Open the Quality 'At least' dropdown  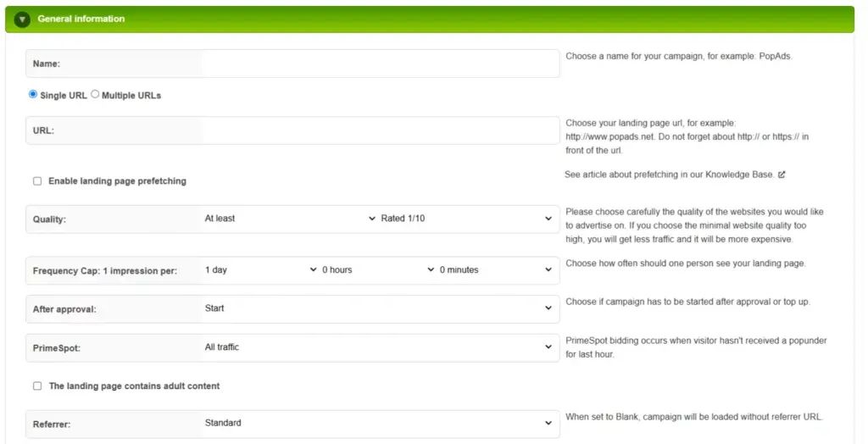tap(289, 219)
